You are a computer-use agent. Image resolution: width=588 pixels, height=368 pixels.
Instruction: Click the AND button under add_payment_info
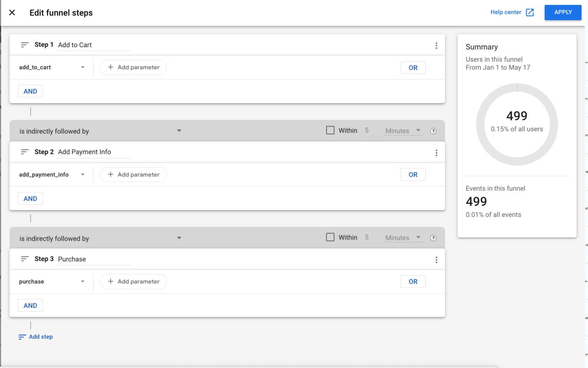[30, 198]
